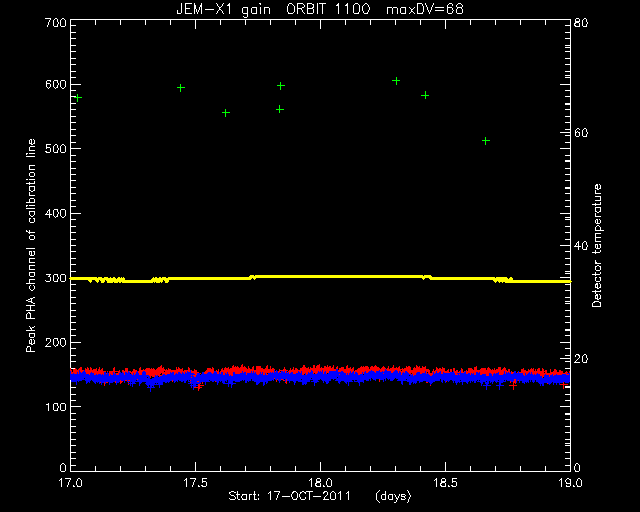Select the green cross near 595 at day 17.45
Image resolution: width=640 pixels, height=512 pixels.
[181, 88]
